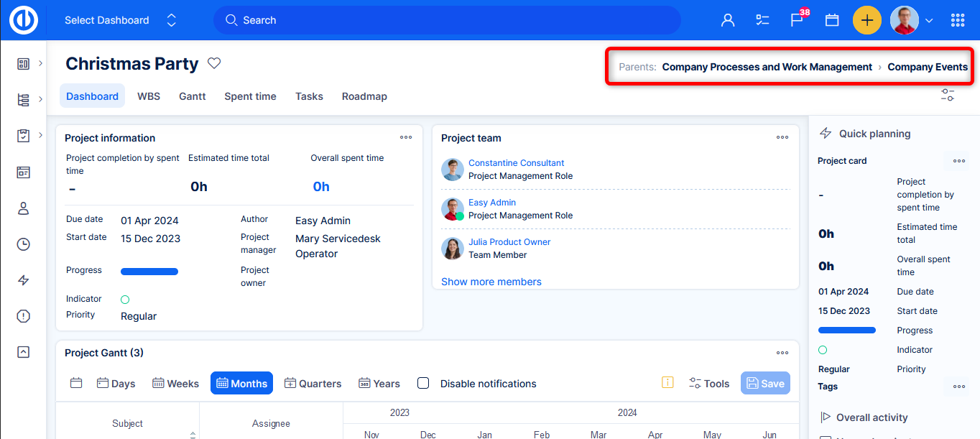Viewport: 980px width, 439px height.
Task: Open the page settings sliders icon
Action: click(948, 94)
